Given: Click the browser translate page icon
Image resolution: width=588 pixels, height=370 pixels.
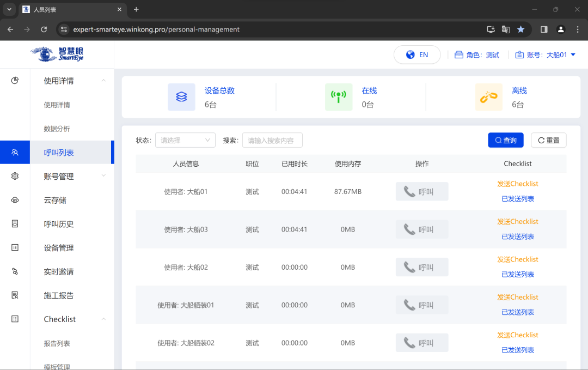Looking at the screenshot, I should point(505,29).
